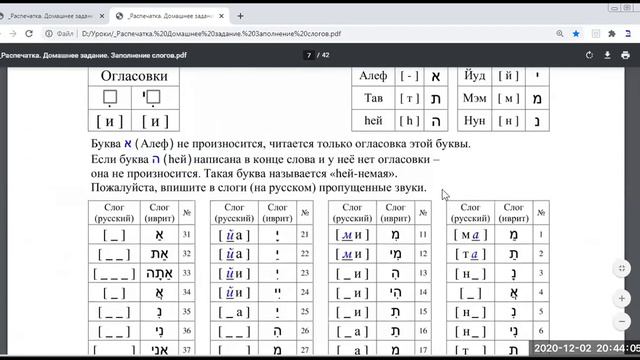
Task: Select the word Мэм in letters table
Action: [x=474, y=98]
